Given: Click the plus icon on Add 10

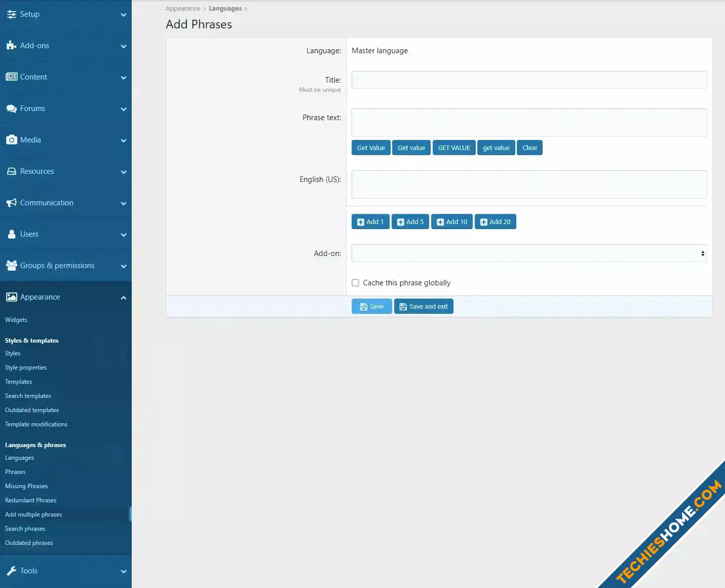Looking at the screenshot, I should tap(440, 222).
